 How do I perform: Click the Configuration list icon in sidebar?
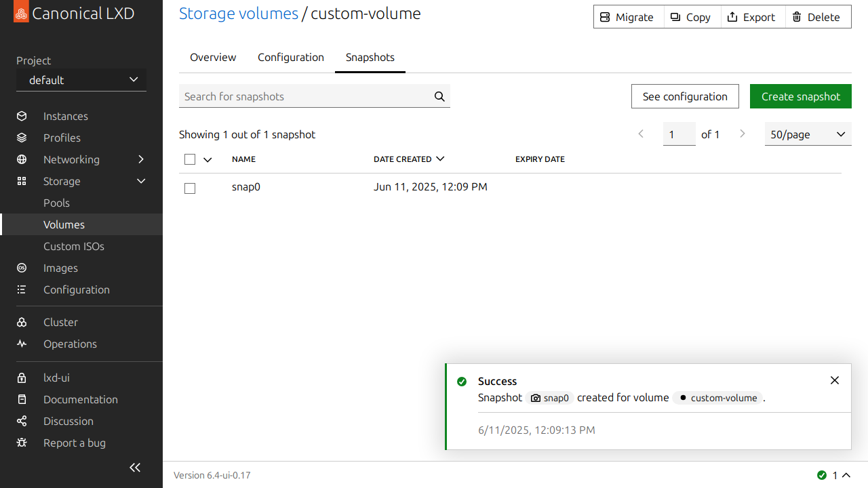[x=22, y=289]
